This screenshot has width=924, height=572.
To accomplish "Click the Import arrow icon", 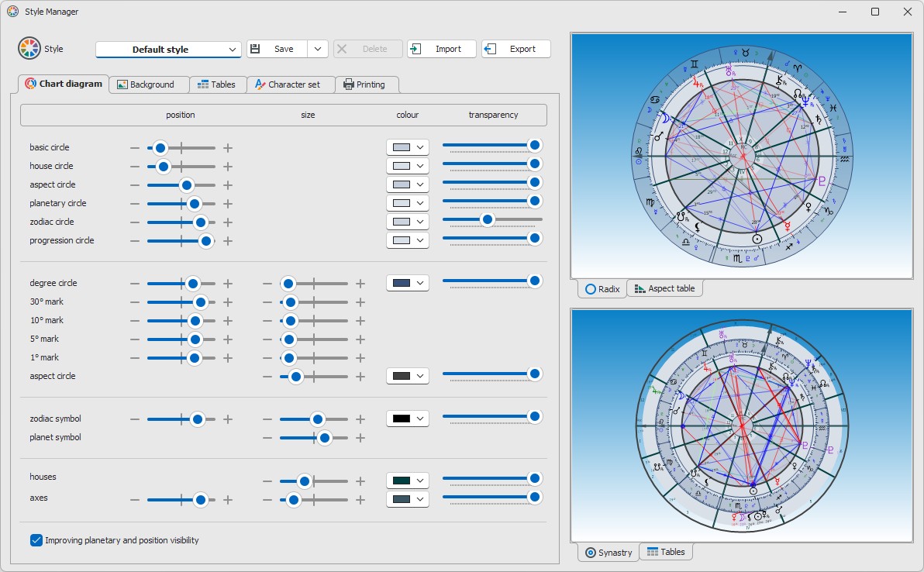I will [x=415, y=49].
